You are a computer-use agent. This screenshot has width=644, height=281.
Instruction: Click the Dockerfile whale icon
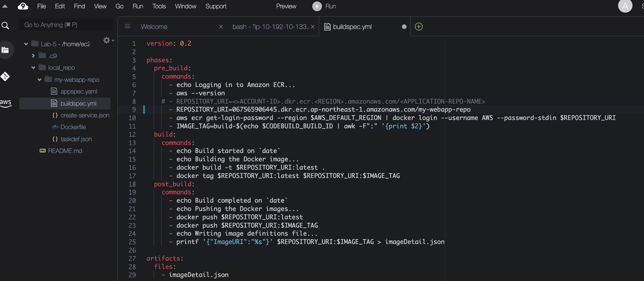[55, 127]
